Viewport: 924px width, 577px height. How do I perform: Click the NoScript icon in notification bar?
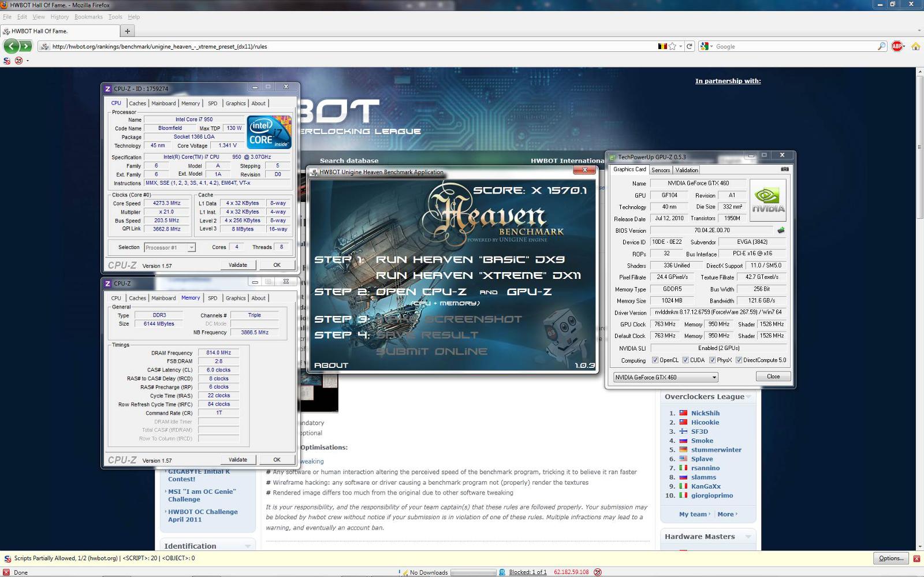tap(8, 559)
